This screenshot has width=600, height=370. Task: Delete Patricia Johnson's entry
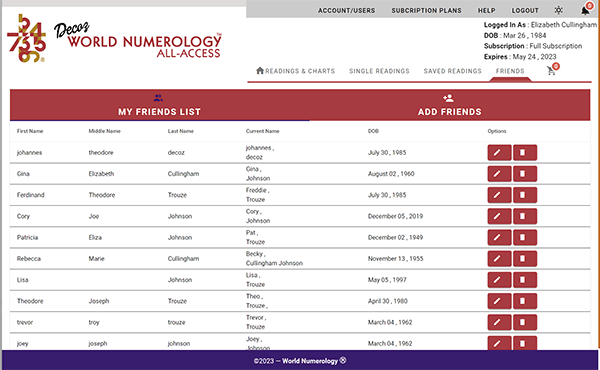[x=525, y=238]
